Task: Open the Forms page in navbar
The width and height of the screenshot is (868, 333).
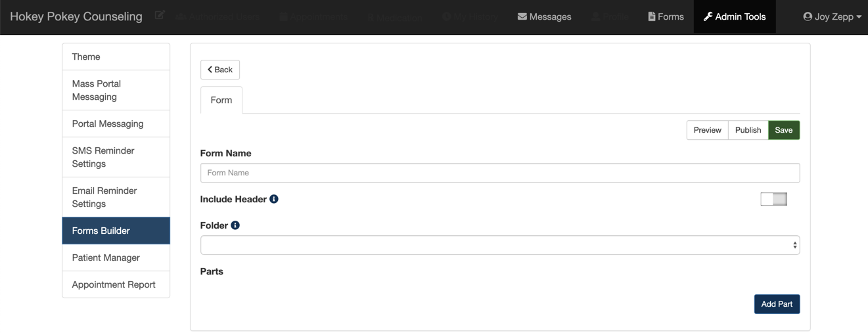Action: click(666, 16)
